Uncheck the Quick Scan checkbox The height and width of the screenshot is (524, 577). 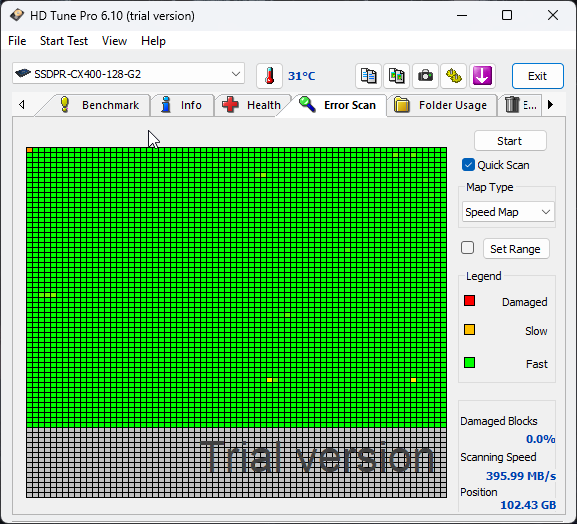[468, 165]
